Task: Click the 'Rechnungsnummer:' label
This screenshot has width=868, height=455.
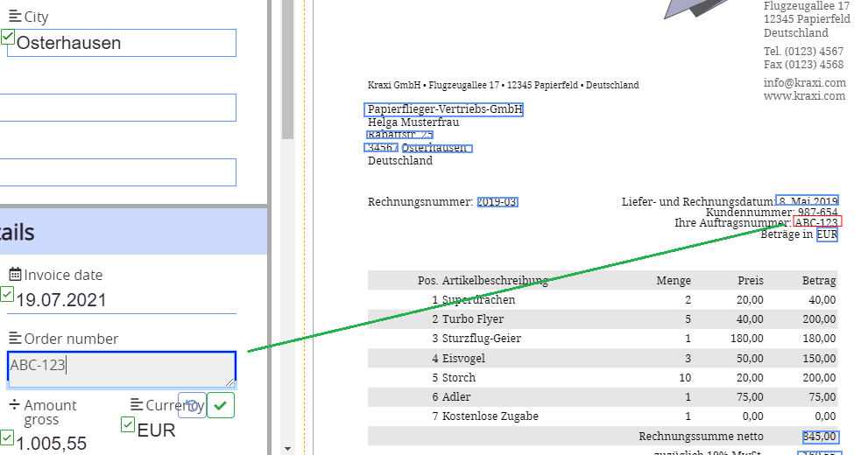Action: coord(420,202)
